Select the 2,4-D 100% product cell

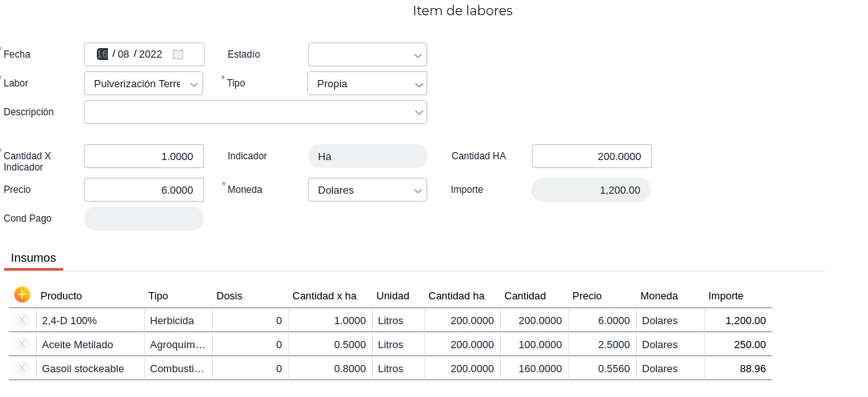[90, 320]
